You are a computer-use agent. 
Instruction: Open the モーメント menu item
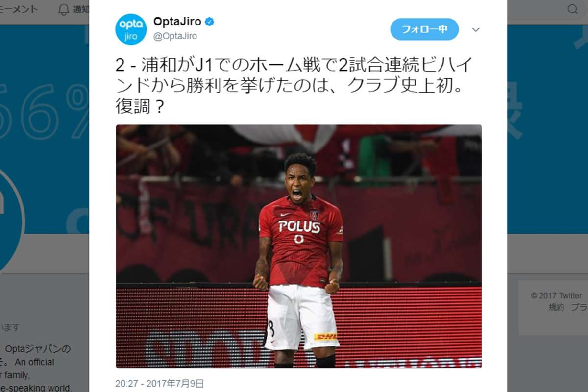(x=19, y=9)
